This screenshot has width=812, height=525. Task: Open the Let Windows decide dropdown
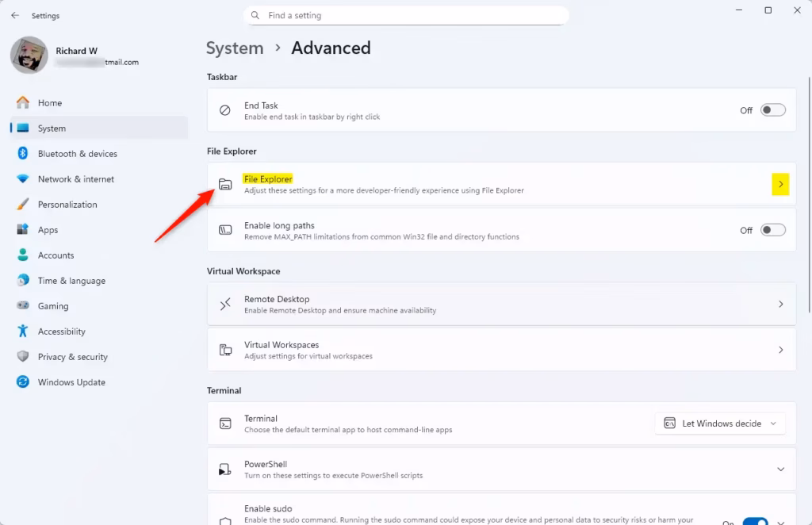point(720,423)
